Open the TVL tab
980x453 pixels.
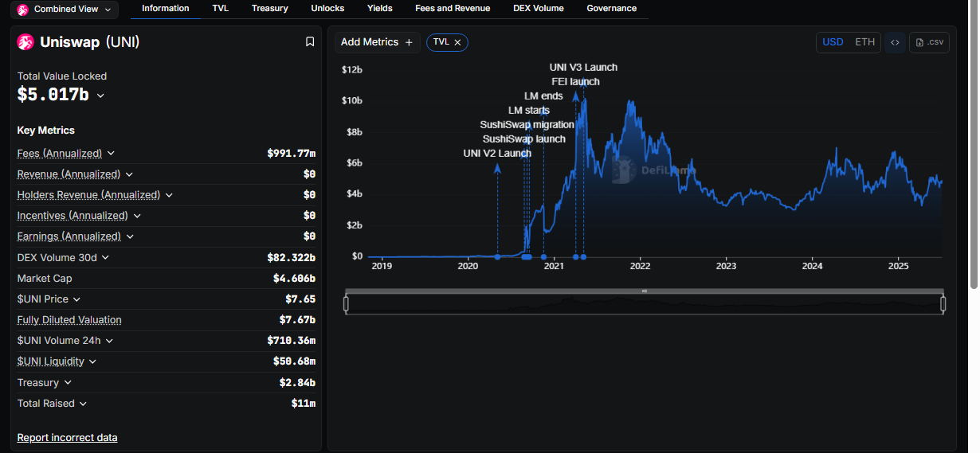tap(220, 8)
